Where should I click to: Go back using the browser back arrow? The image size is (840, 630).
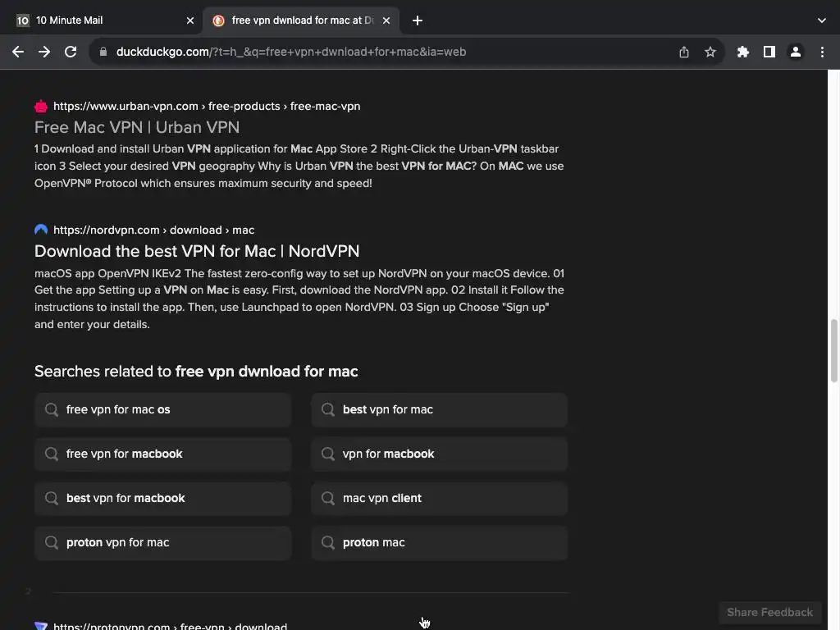(18, 52)
